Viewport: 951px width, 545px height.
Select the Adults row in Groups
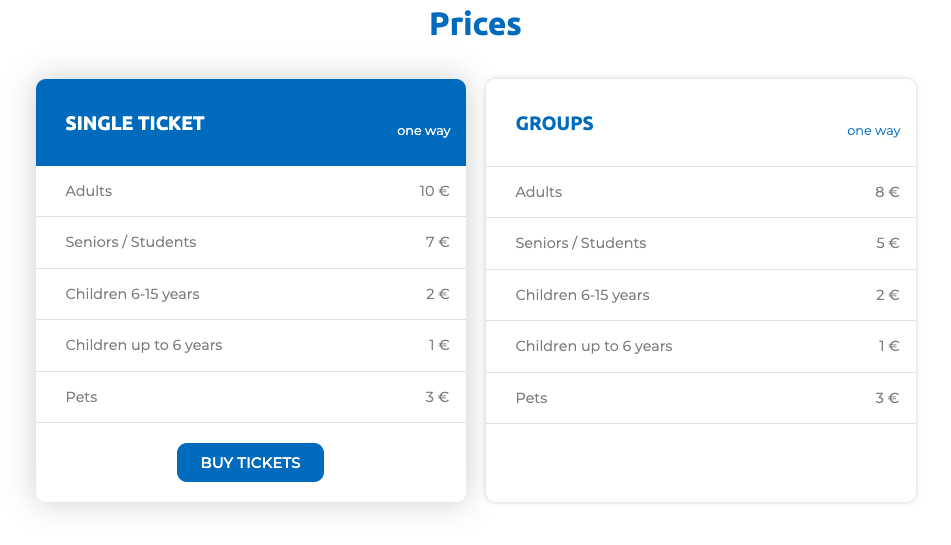(701, 192)
